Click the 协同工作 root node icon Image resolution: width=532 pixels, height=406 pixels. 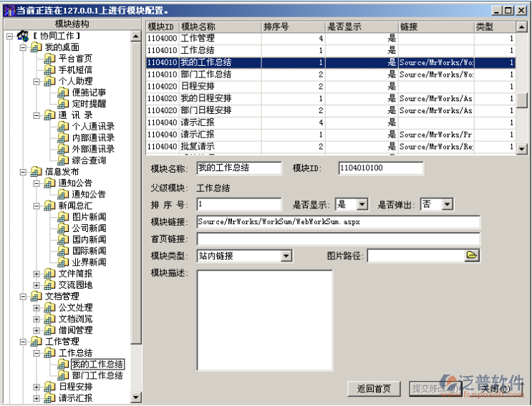23,35
